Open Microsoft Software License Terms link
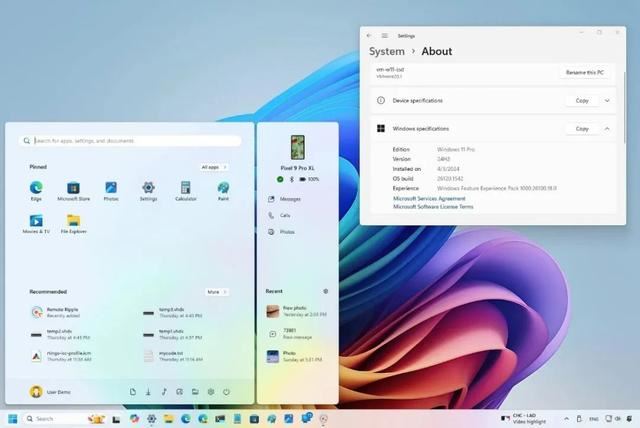The width and height of the screenshot is (640, 428). pos(433,206)
